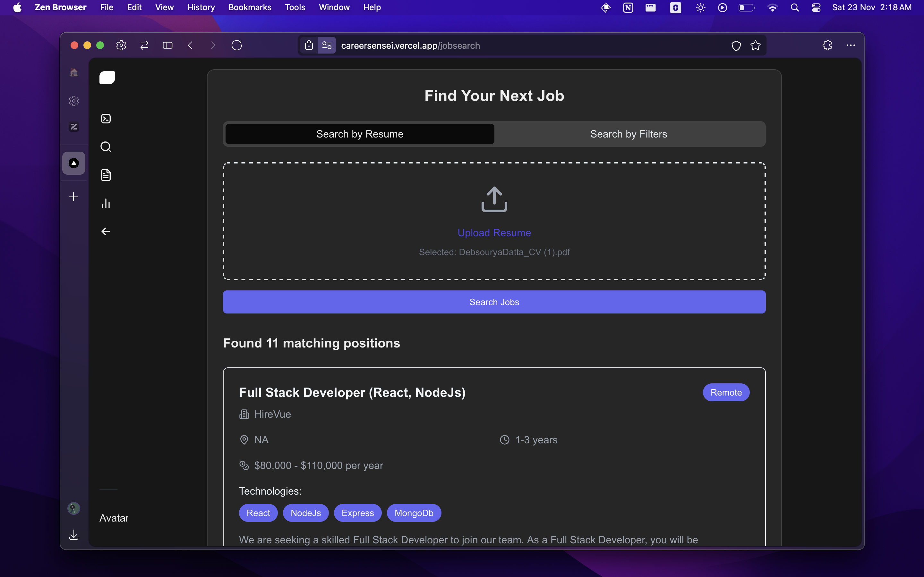Open the Bookmarks menu

click(250, 8)
